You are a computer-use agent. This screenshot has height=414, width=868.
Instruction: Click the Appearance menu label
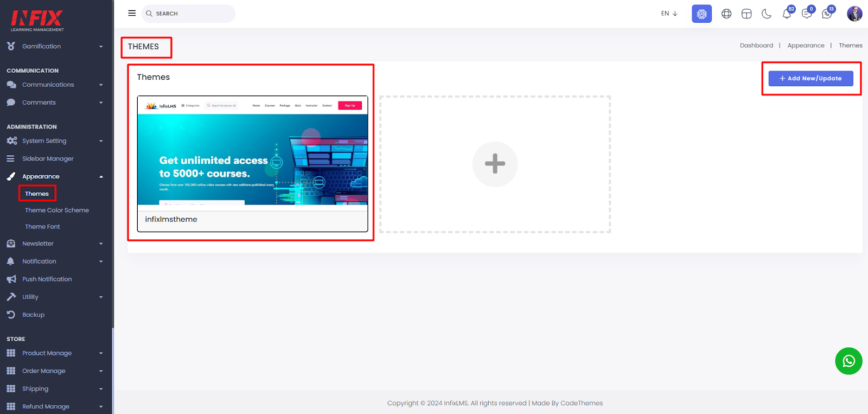pos(41,176)
